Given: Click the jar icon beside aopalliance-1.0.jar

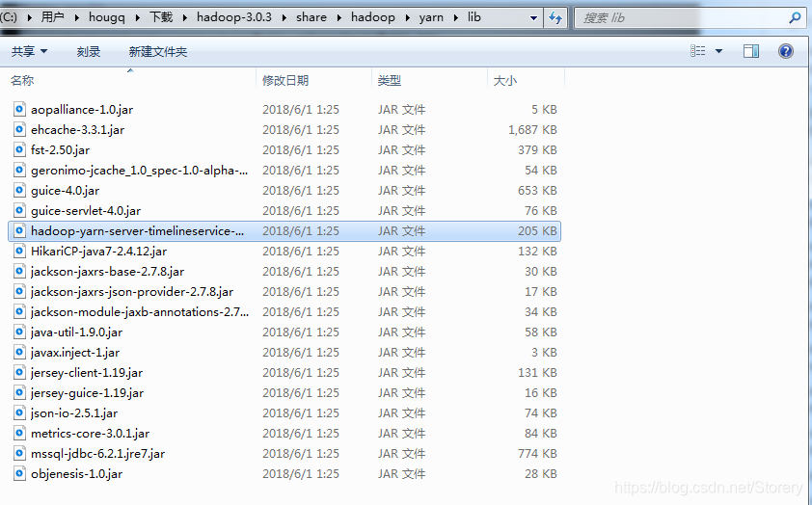Looking at the screenshot, I should click(19, 109).
